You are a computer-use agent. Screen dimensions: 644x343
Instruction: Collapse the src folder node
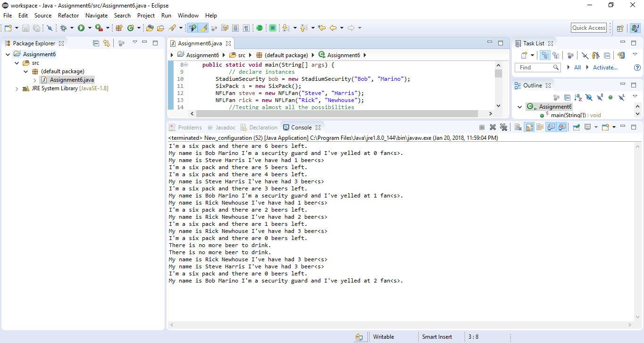pyautogui.click(x=17, y=63)
